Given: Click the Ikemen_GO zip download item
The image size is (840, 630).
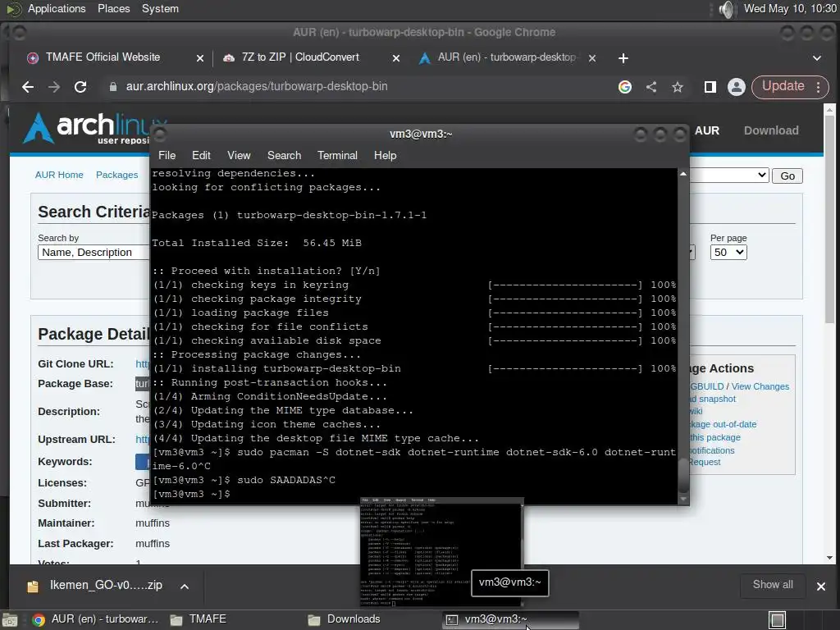Looking at the screenshot, I should [x=106, y=585].
